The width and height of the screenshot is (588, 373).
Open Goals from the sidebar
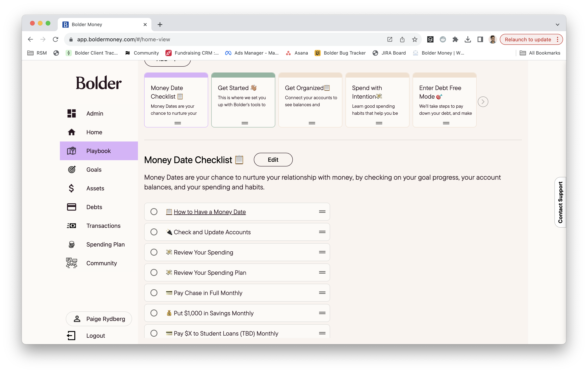[x=99, y=170]
